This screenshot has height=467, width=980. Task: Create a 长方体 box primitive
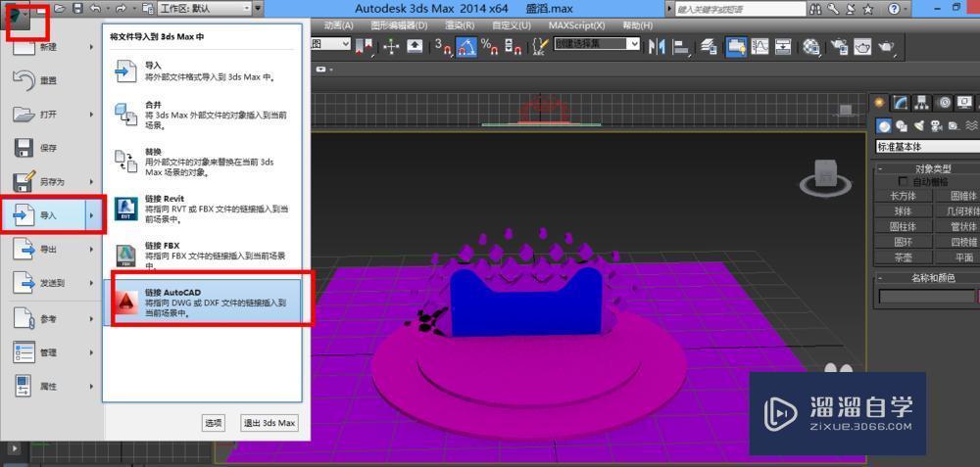(904, 196)
